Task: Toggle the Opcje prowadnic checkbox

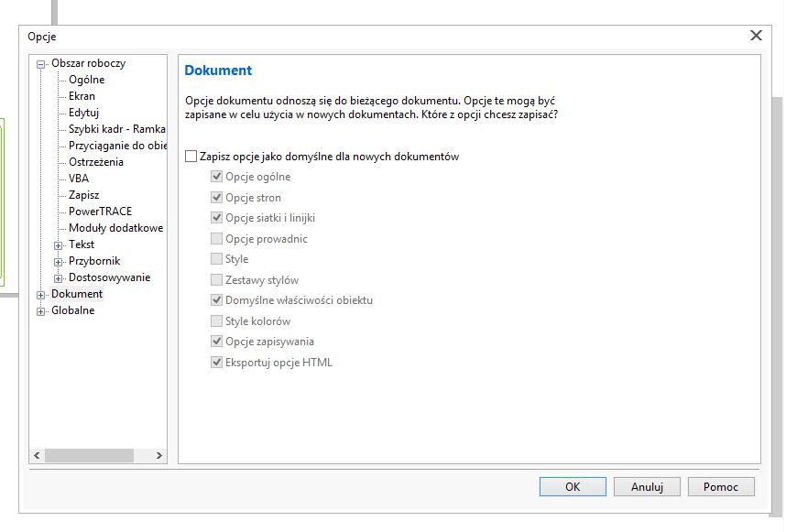Action: click(x=217, y=239)
